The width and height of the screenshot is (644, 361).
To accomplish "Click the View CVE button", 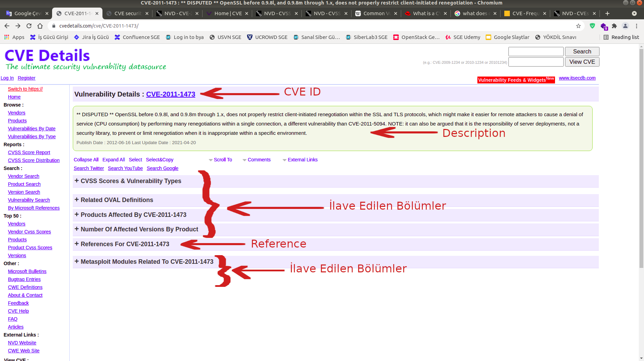I will (x=582, y=62).
